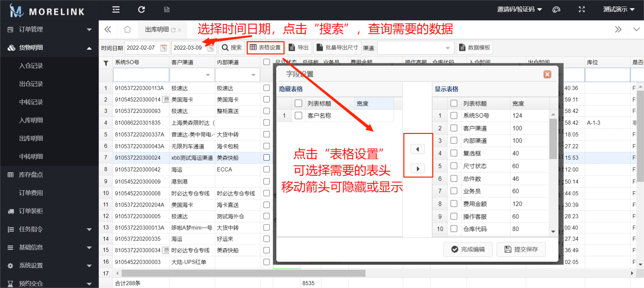This screenshot has height=288, width=644.
Task: Open 邀请码/验证码 dropdown
Action: 519,9
